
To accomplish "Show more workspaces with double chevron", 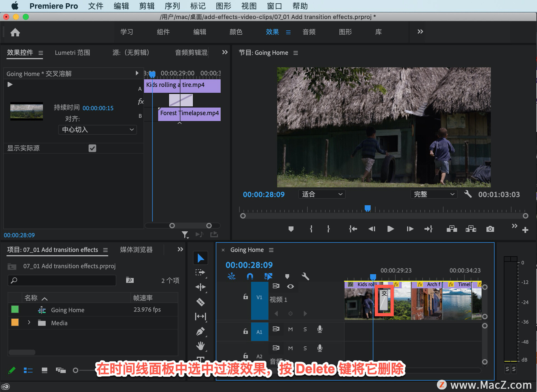I will point(420,32).
